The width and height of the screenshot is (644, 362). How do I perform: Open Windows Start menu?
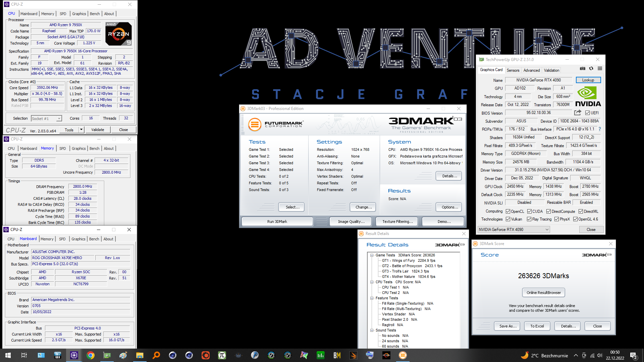click(x=8, y=355)
